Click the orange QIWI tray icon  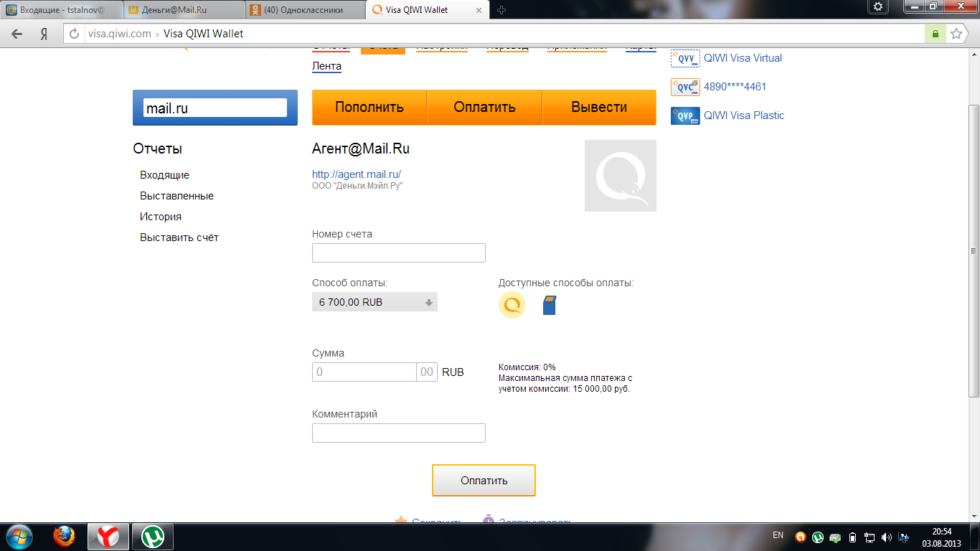click(801, 537)
